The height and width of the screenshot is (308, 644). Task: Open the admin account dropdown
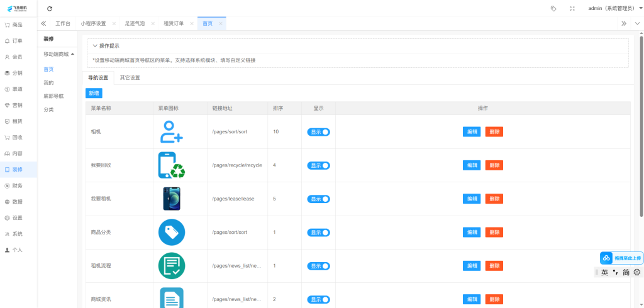pyautogui.click(x=615, y=9)
